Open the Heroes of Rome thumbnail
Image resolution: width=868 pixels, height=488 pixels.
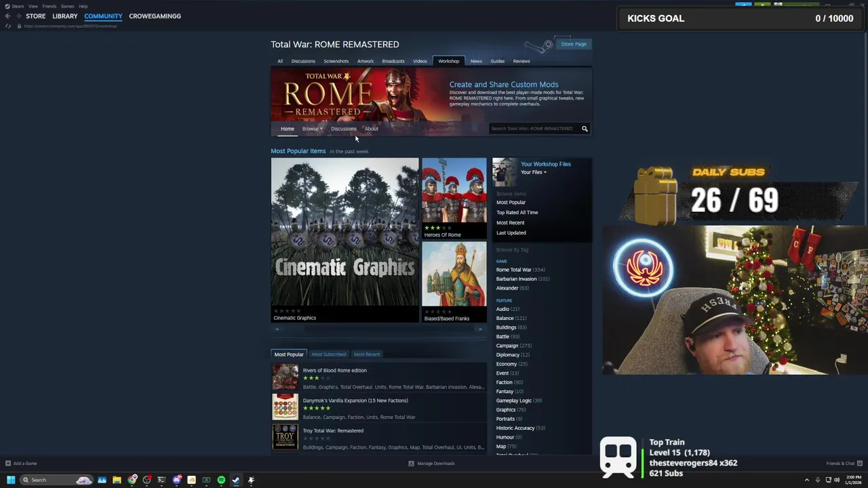(x=454, y=190)
